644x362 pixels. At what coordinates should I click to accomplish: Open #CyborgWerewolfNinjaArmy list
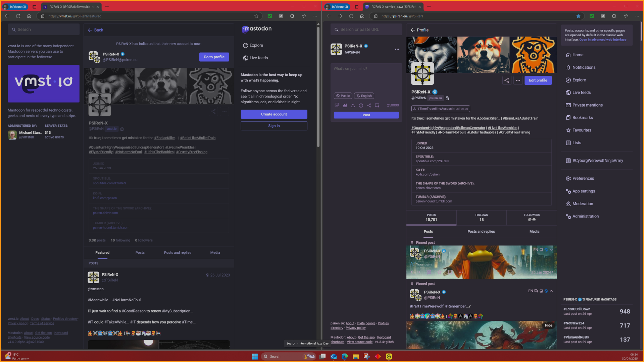594,161
